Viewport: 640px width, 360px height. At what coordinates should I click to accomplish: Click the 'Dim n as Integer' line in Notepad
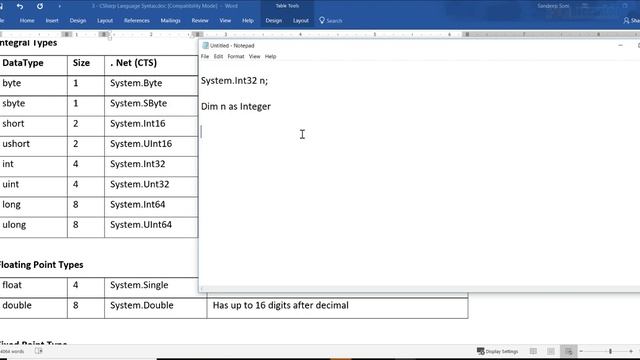(236, 107)
